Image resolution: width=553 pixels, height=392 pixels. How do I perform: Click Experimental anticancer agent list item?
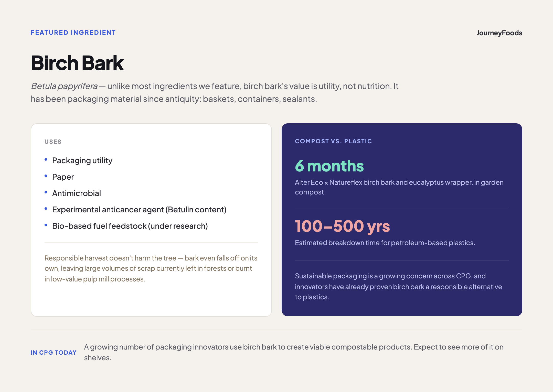(x=139, y=210)
